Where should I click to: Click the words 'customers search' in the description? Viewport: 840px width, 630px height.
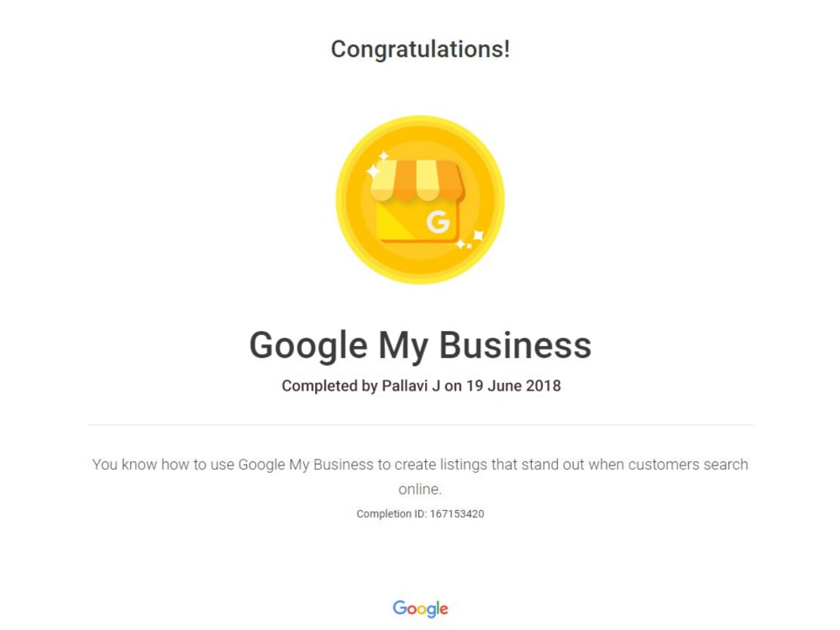click(x=688, y=465)
